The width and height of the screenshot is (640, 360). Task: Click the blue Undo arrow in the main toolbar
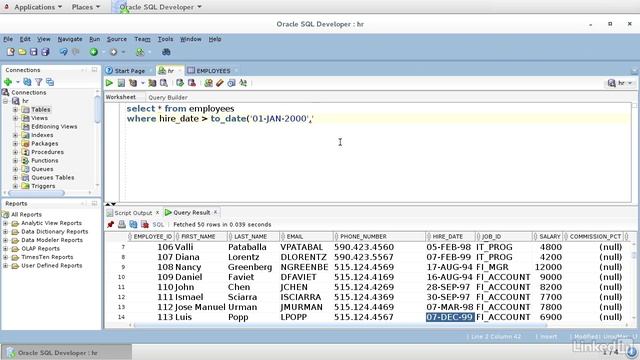coord(63,52)
